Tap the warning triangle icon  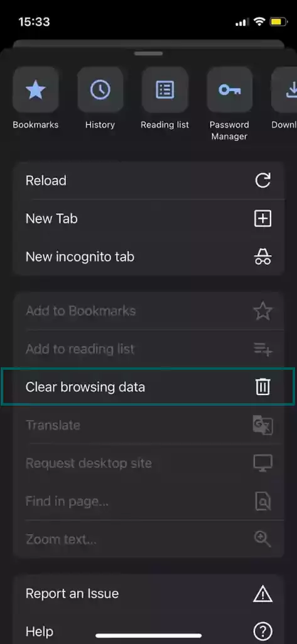coord(263,594)
